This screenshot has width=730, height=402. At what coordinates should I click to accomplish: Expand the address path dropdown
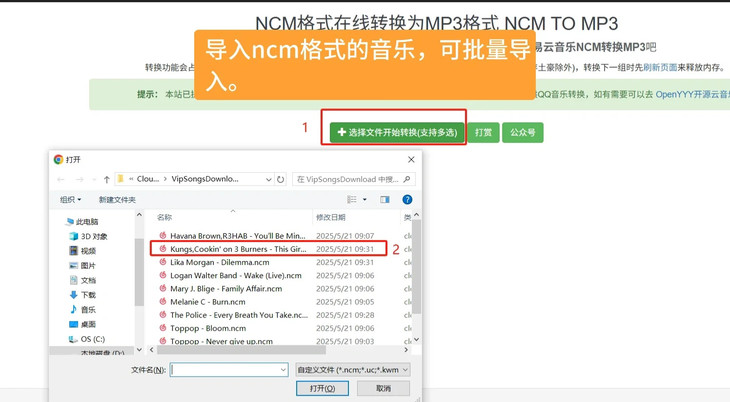(x=269, y=179)
